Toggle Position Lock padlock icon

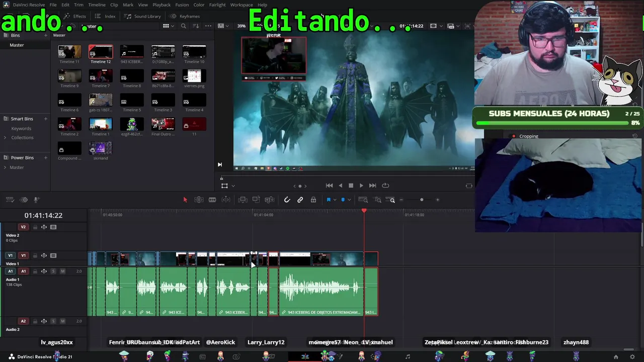pos(313,200)
